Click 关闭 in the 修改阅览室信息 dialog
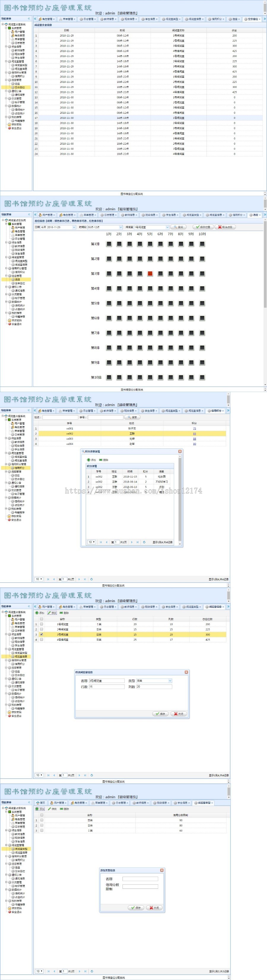This screenshot has width=267, height=980. pyautogui.click(x=179, y=714)
